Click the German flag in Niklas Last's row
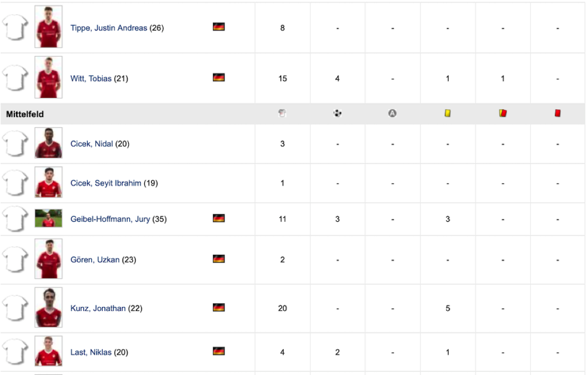Screen dimensions: 588x375 (219, 351)
